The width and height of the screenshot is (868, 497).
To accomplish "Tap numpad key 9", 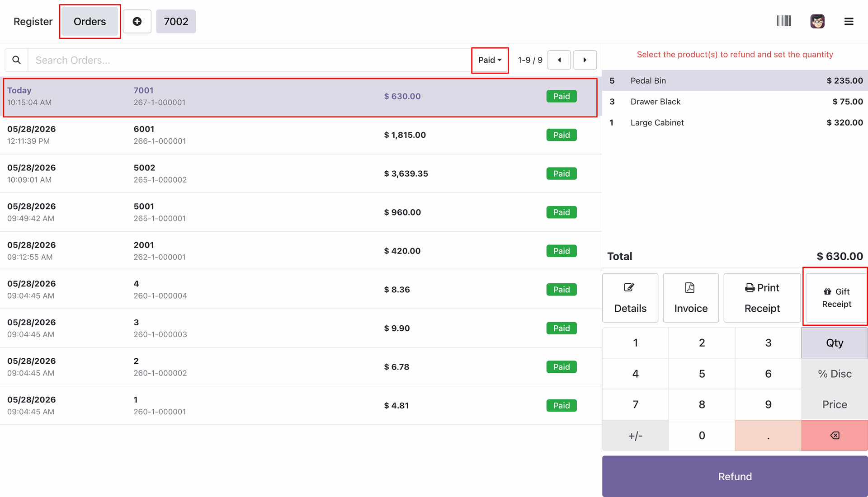I will [x=768, y=404].
